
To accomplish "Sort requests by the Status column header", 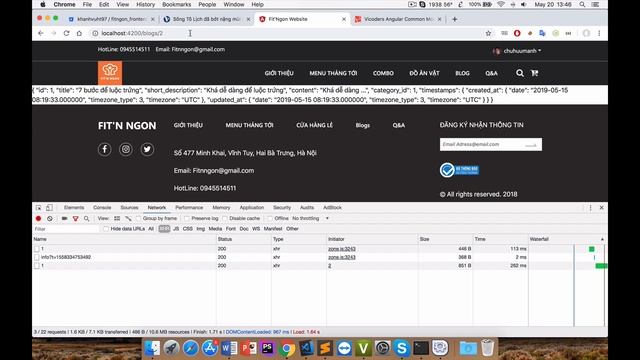I will 244,239.
